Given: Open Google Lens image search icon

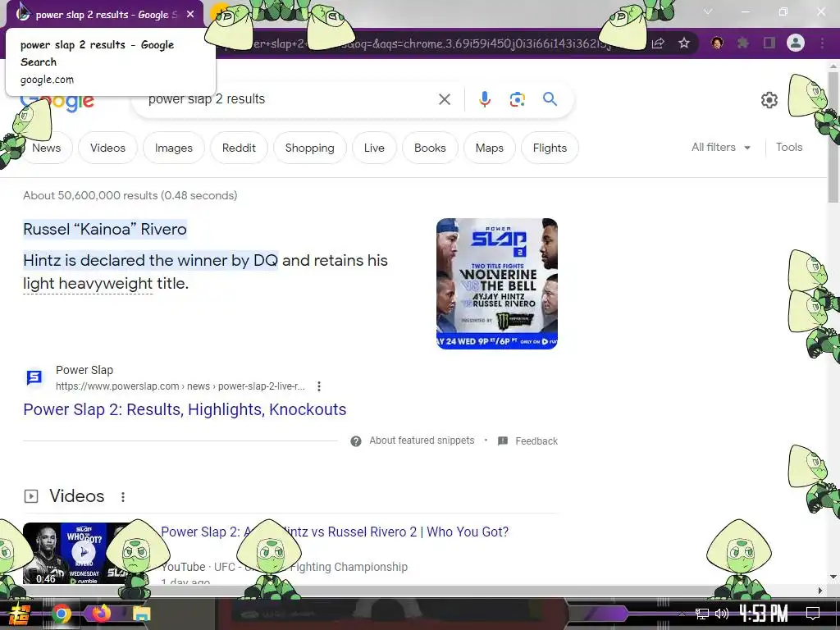Looking at the screenshot, I should [x=517, y=99].
